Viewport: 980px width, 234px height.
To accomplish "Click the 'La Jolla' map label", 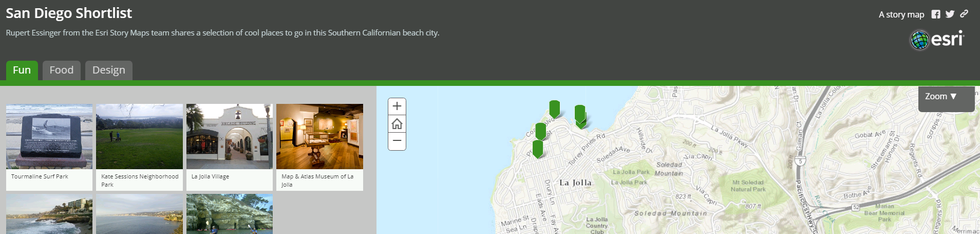I will [x=575, y=183].
